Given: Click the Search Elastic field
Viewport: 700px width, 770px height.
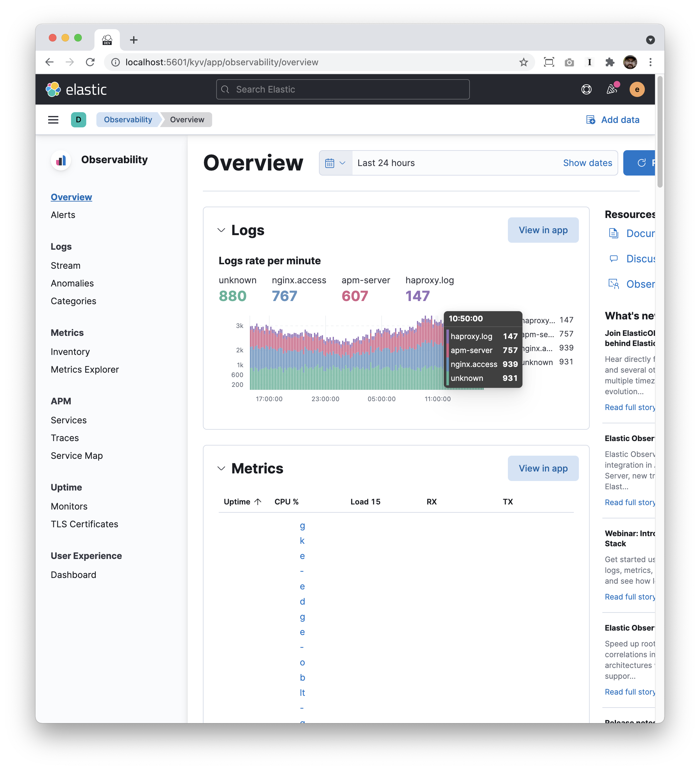Looking at the screenshot, I should click(343, 89).
